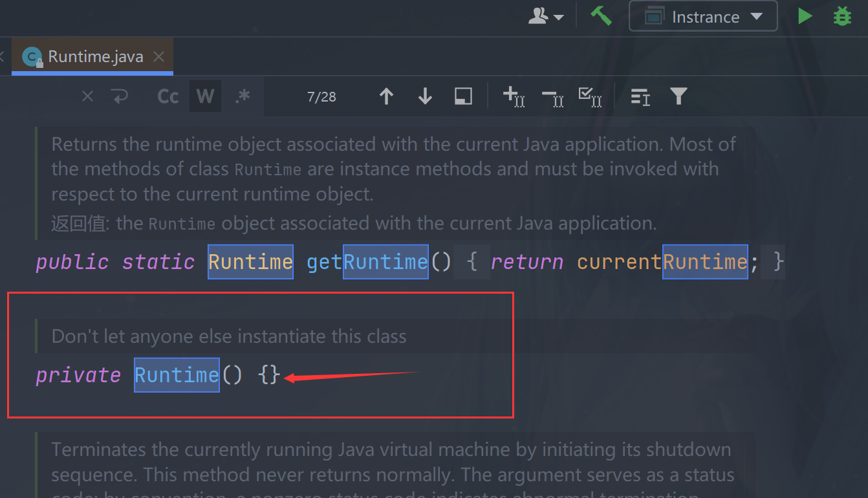The height and width of the screenshot is (498, 868).
Task: Run the Instrance configuration
Action: (805, 16)
